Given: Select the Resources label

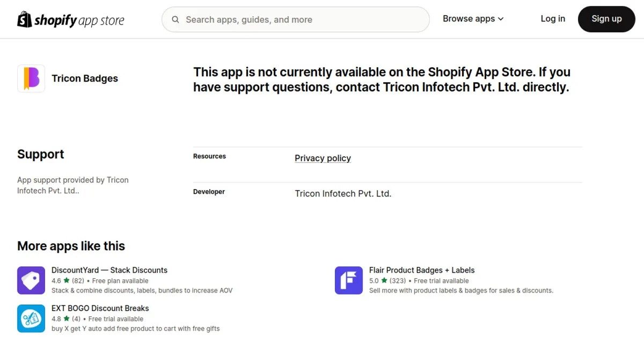Looking at the screenshot, I should (209, 156).
